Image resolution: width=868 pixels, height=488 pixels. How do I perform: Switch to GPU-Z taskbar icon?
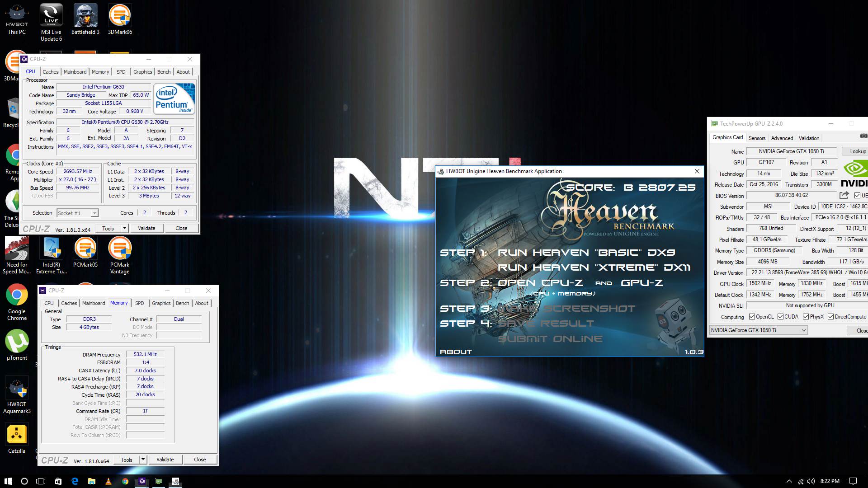coord(159,481)
